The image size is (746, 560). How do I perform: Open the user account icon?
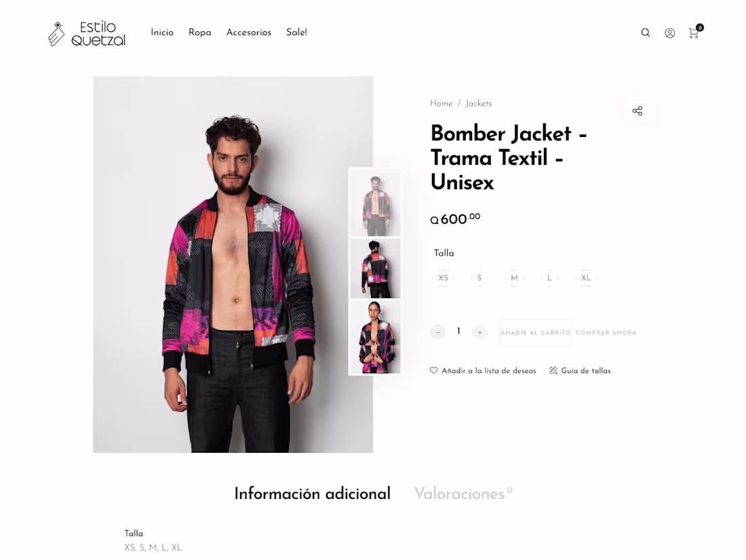[669, 33]
